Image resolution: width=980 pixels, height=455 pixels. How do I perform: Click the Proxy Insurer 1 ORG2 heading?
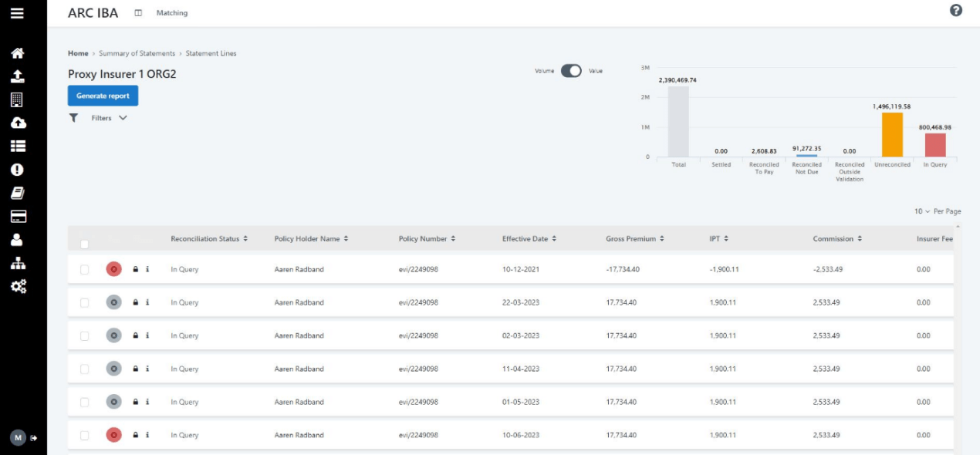point(122,74)
